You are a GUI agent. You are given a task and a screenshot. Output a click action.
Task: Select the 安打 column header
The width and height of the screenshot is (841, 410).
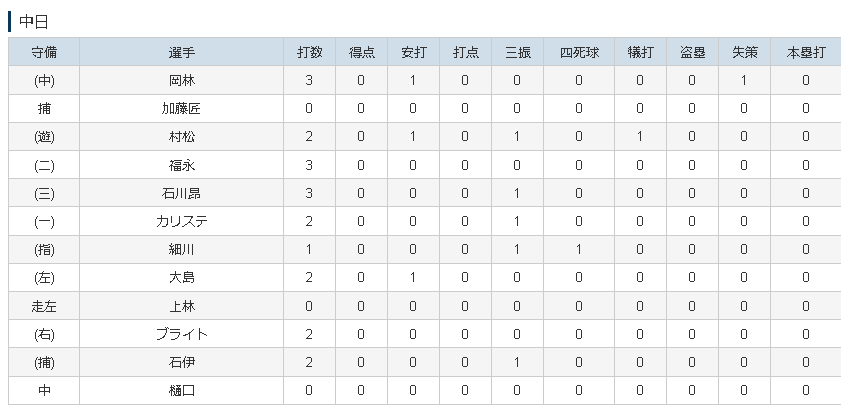pos(414,52)
